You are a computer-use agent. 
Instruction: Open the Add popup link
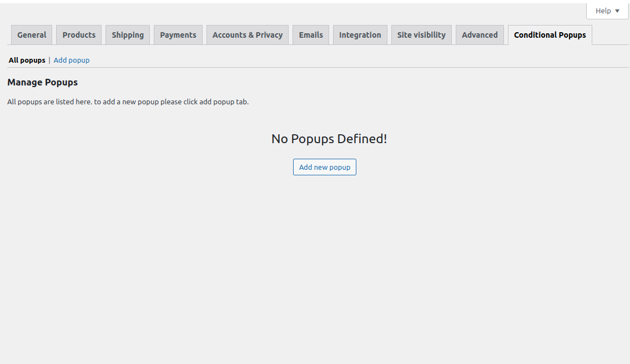coord(71,60)
